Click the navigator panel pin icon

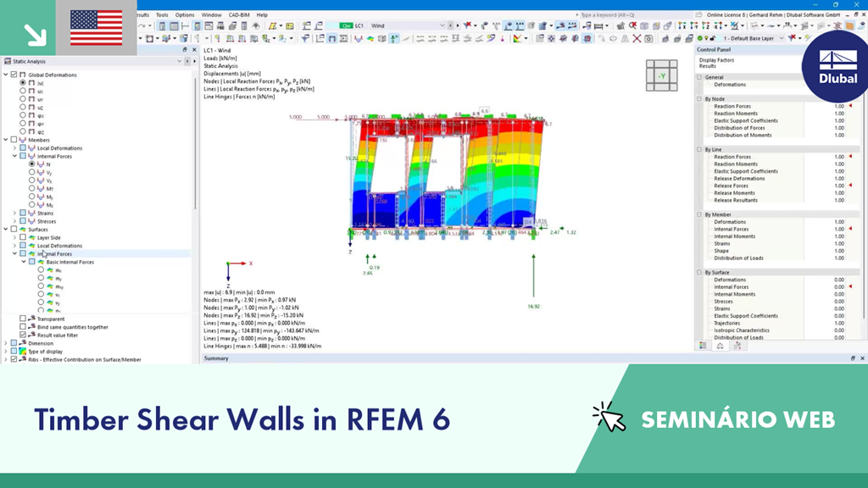[x=185, y=50]
